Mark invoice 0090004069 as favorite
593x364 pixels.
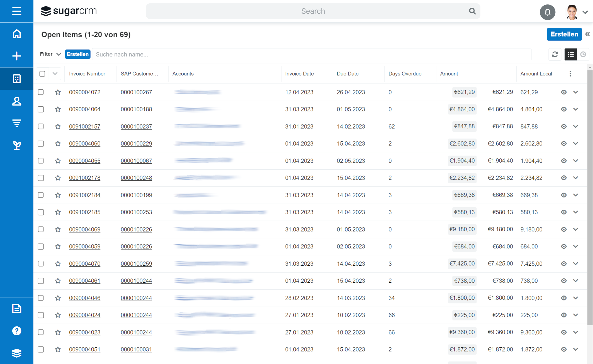coord(58,229)
